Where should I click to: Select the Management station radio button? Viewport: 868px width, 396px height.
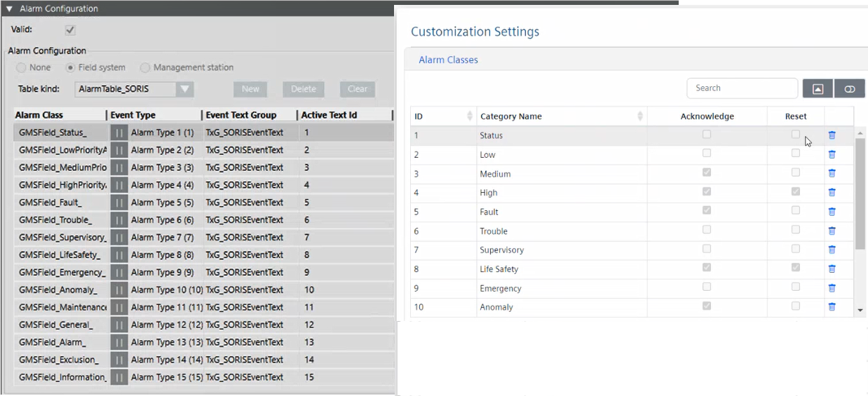[145, 68]
